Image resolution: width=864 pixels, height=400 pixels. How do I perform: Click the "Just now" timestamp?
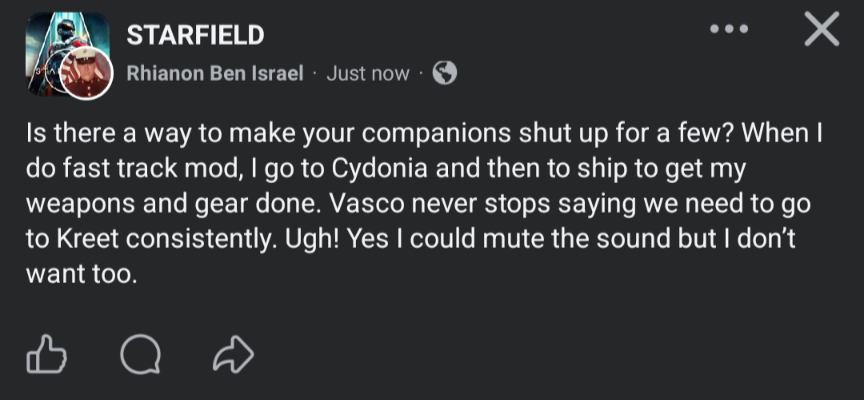click(367, 74)
